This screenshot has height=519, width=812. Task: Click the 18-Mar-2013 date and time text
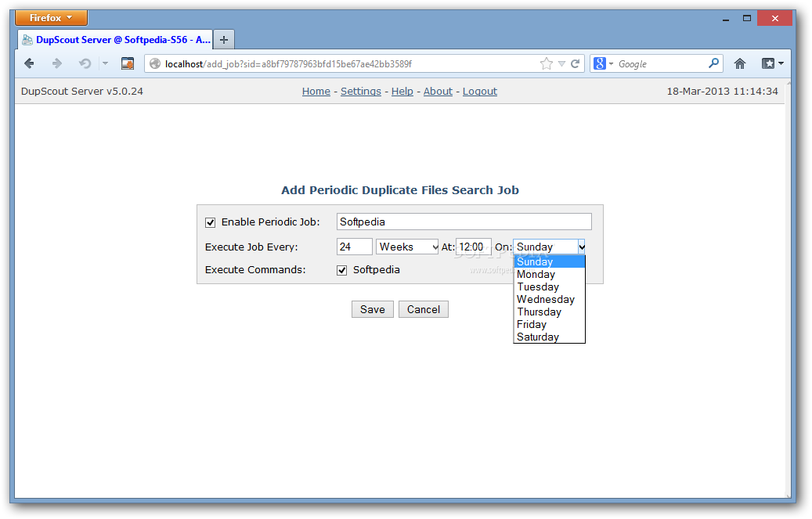tap(722, 91)
